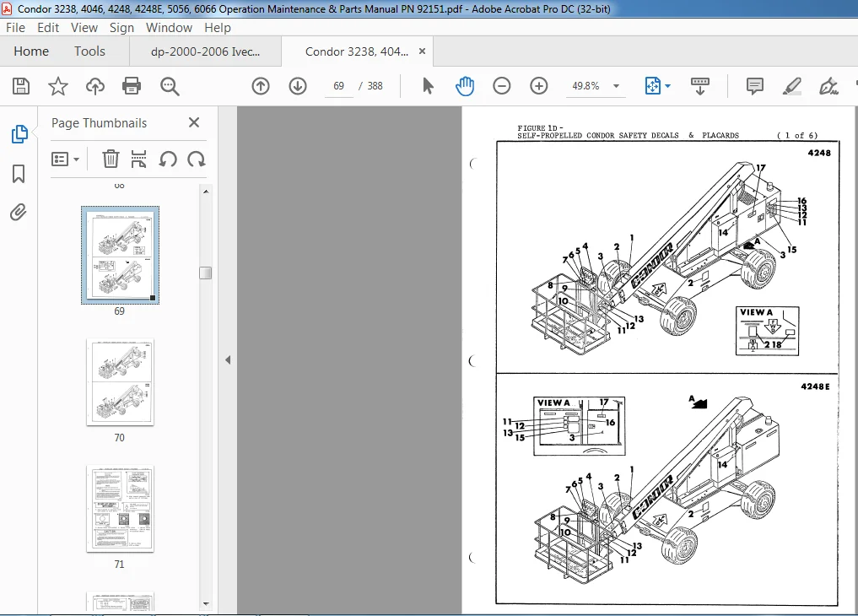858x616 pixels.
Task: Click the Save file icon
Action: pos(21,86)
